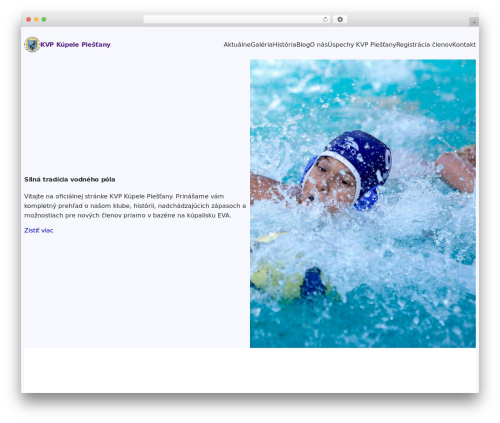Close window with red button
Screen dimensions: 500x423
pyautogui.click(x=29, y=19)
